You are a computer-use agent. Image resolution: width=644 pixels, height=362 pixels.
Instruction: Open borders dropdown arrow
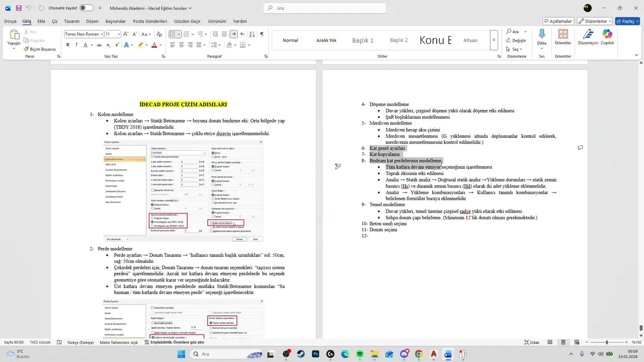point(249,45)
